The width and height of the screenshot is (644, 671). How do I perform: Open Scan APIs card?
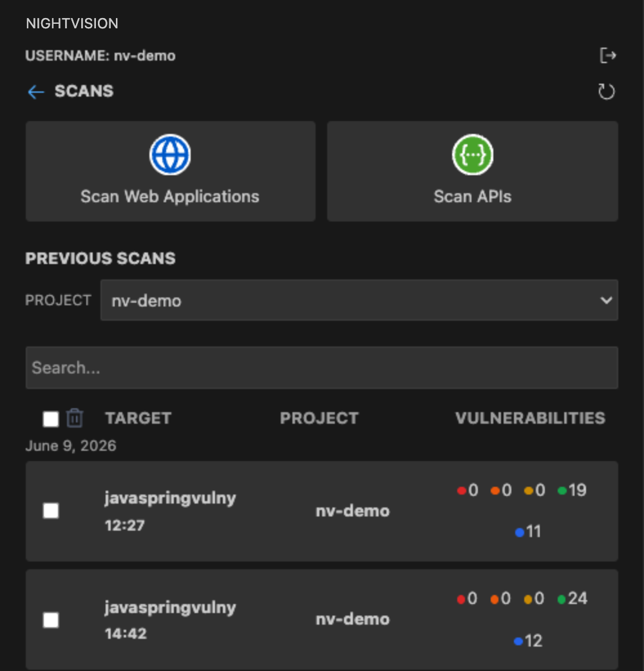point(473,171)
